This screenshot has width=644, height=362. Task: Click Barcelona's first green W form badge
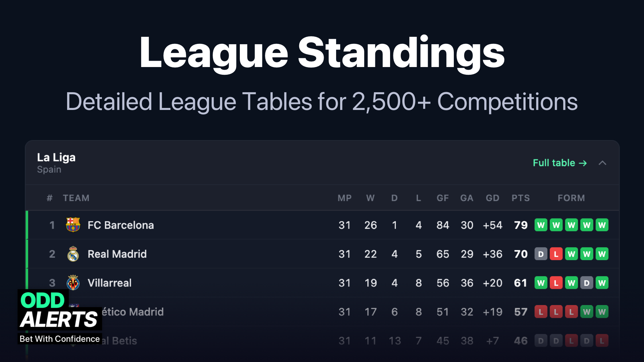541,225
